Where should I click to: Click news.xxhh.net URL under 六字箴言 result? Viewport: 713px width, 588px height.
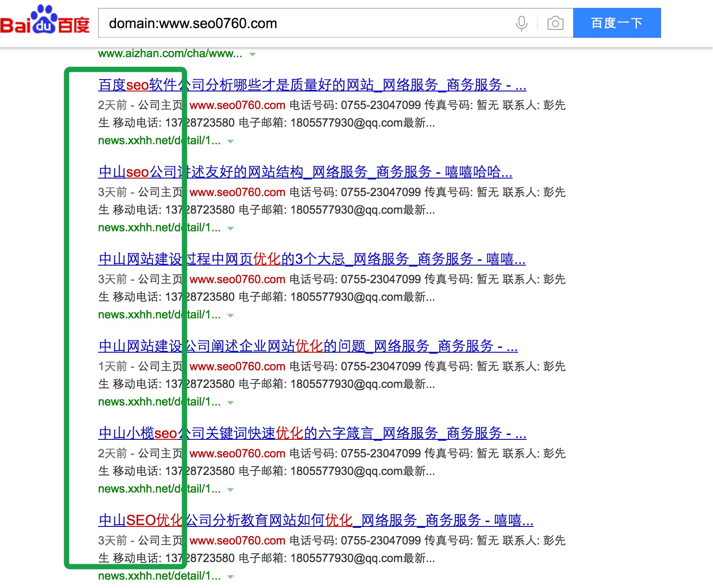tap(160, 489)
